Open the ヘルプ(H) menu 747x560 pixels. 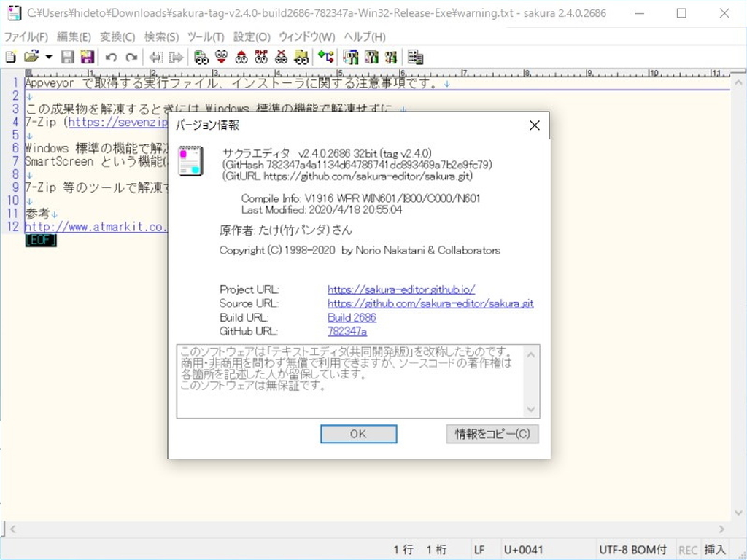(x=365, y=36)
